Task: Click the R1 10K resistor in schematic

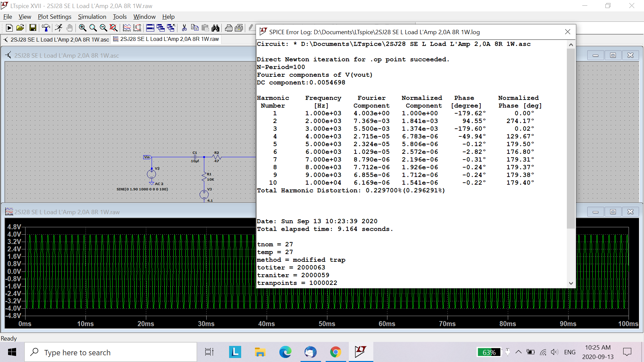Action: (x=204, y=177)
